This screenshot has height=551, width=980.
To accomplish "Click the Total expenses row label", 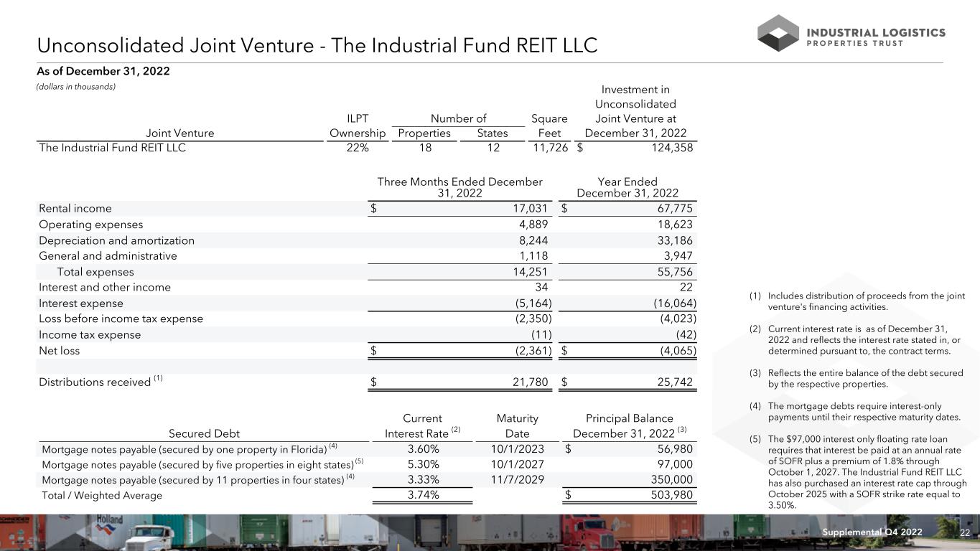I will (95, 272).
